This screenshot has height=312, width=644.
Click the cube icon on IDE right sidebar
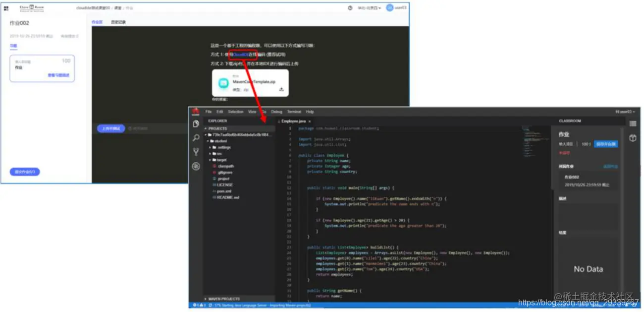pyautogui.click(x=633, y=138)
